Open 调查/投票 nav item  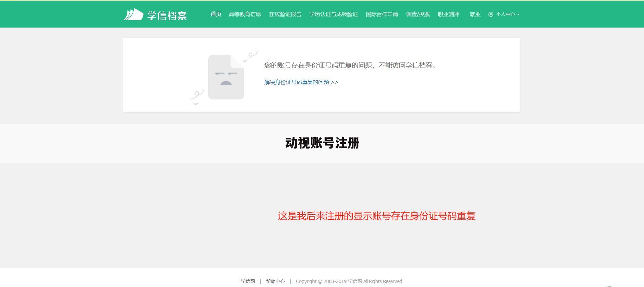pos(418,14)
